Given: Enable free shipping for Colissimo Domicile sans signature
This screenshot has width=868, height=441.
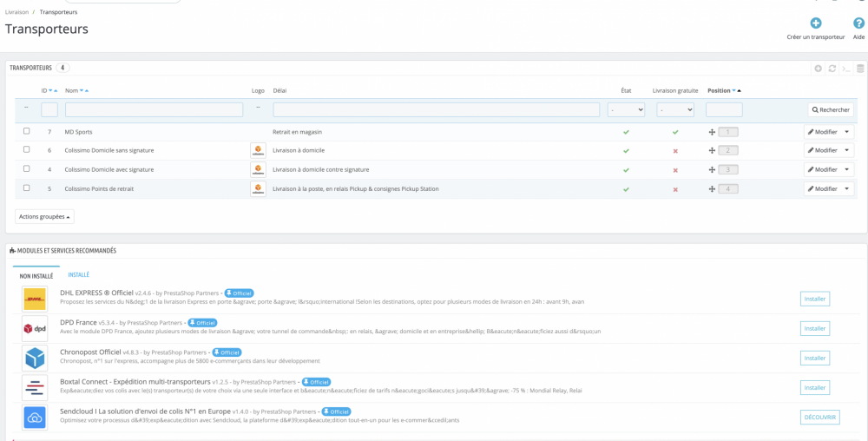Looking at the screenshot, I should coord(675,150).
